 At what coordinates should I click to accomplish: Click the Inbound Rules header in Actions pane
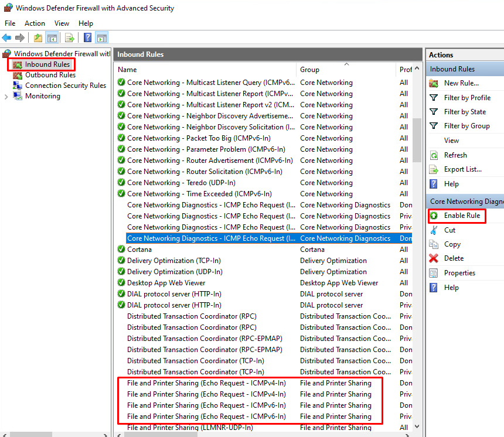point(465,69)
